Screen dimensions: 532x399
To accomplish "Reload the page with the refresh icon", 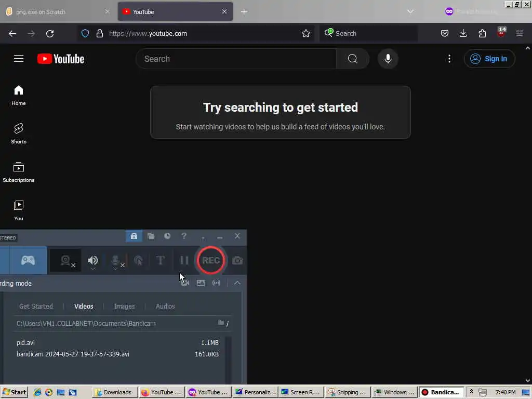I will (x=50, y=33).
